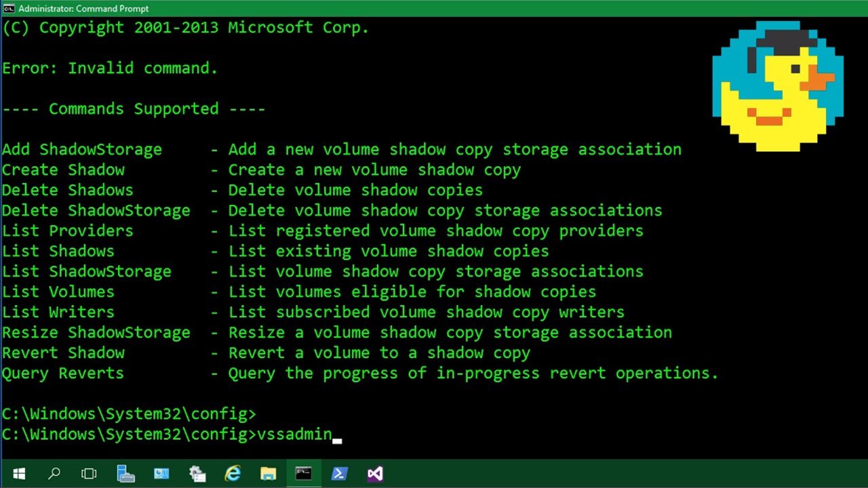Click the 'Error: Invalid command.' line
Viewport: 868px width, 488px height.
(110, 68)
